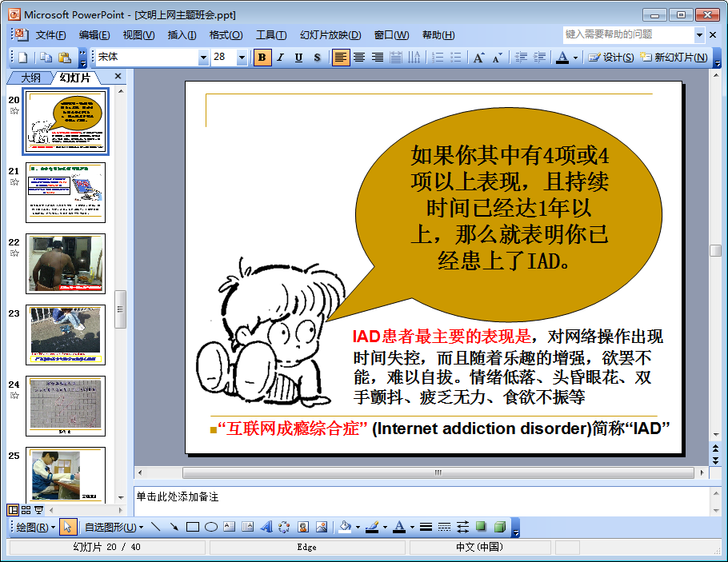
Task: Open help question box dropdown arrow
Action: [699, 35]
